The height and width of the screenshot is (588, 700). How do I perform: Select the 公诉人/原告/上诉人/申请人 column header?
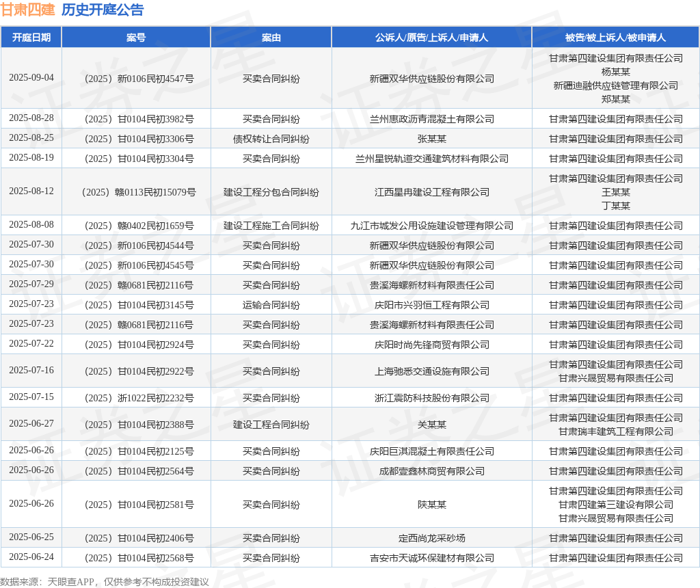point(431,38)
